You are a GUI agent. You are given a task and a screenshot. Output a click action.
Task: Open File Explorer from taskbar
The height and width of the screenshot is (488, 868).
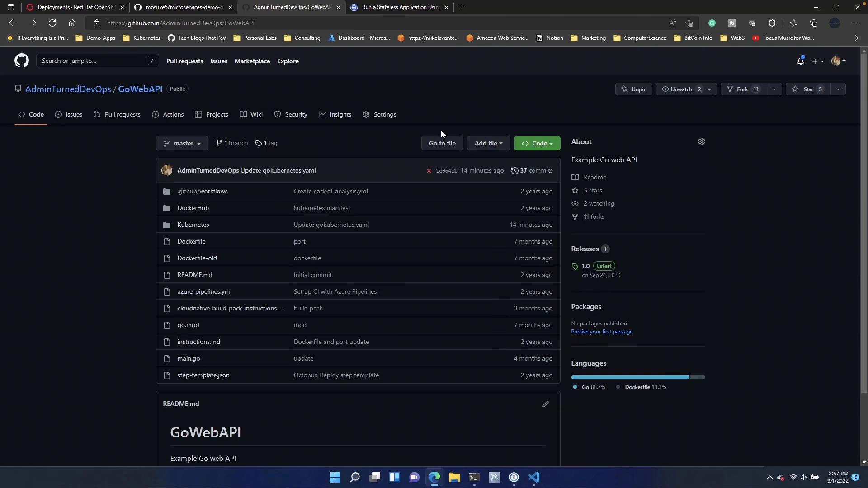[x=454, y=477]
